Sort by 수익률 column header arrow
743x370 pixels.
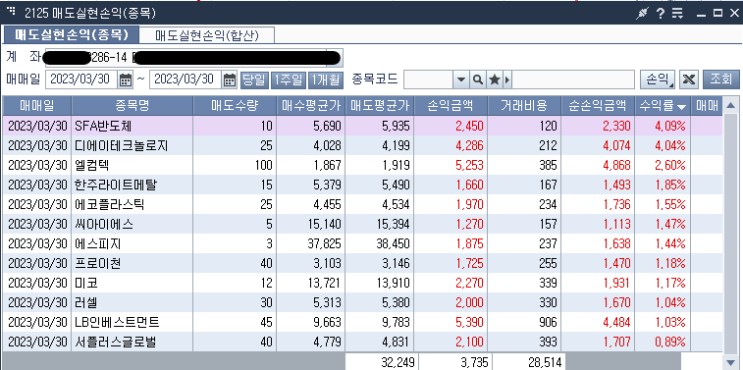pos(681,107)
